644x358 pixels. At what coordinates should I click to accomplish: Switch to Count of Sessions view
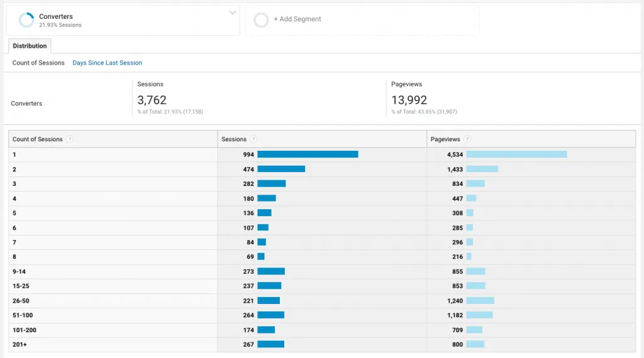[x=38, y=63]
